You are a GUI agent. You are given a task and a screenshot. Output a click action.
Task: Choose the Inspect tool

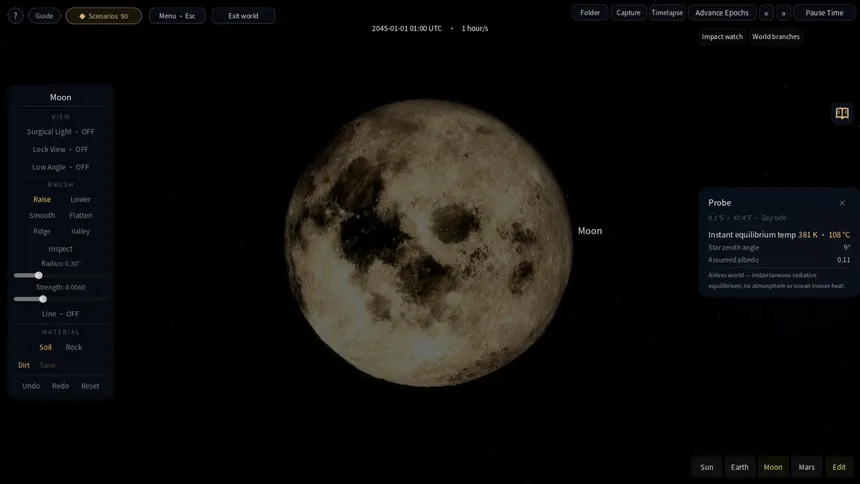click(60, 249)
